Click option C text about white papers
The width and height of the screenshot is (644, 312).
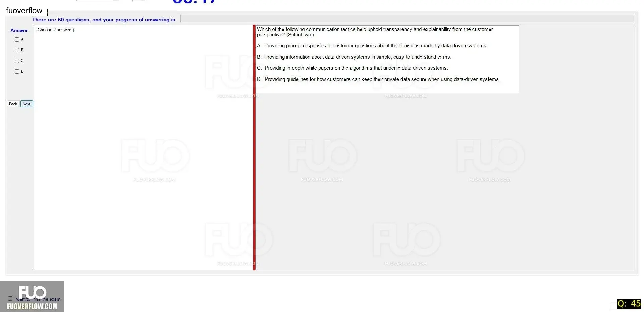pos(352,68)
